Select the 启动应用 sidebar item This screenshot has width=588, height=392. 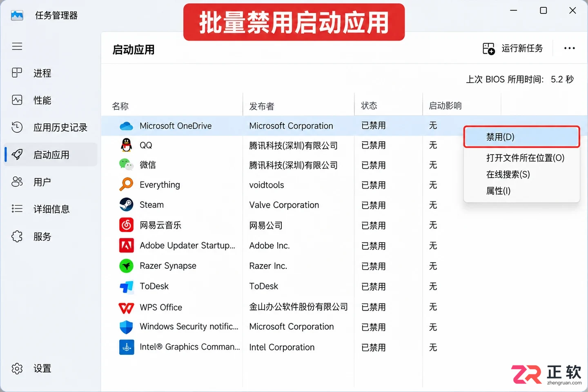coord(51,155)
